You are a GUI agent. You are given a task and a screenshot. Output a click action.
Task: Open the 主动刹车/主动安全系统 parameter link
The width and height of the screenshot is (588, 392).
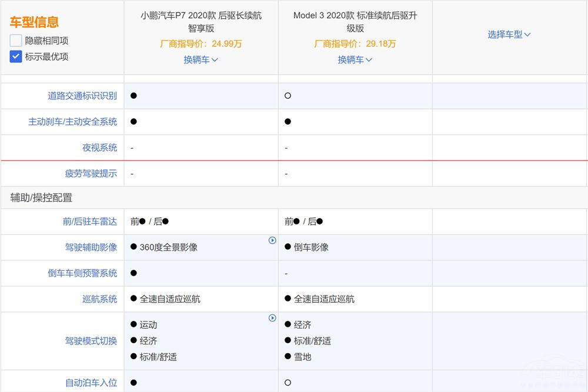[73, 122]
